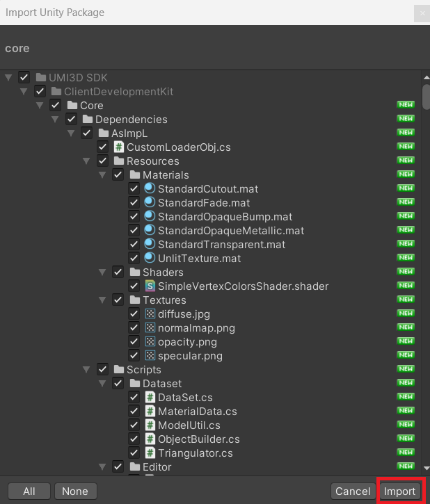The image size is (430, 504).
Task: Collapse the Shaders folder arrow
Action: (x=102, y=273)
